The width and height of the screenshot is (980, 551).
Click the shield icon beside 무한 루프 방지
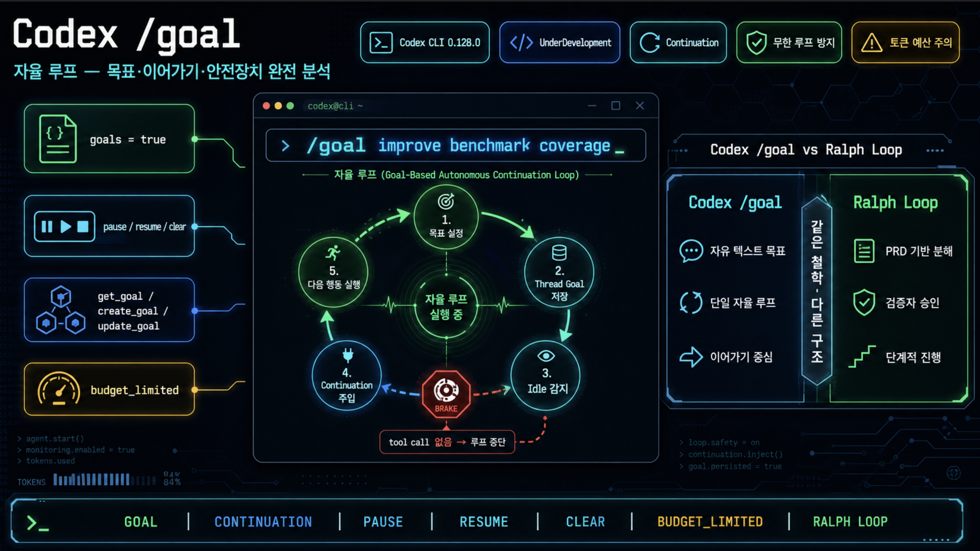pyautogui.click(x=756, y=43)
